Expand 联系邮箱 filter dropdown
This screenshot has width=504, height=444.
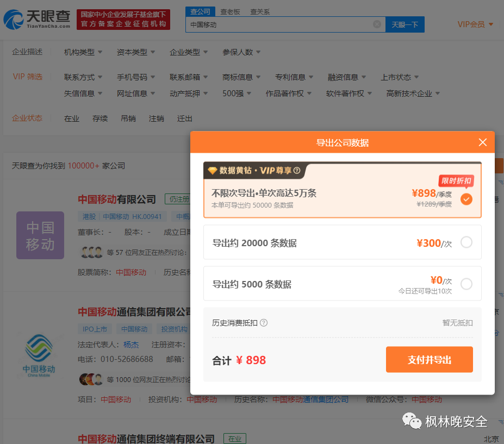pyautogui.click(x=189, y=77)
